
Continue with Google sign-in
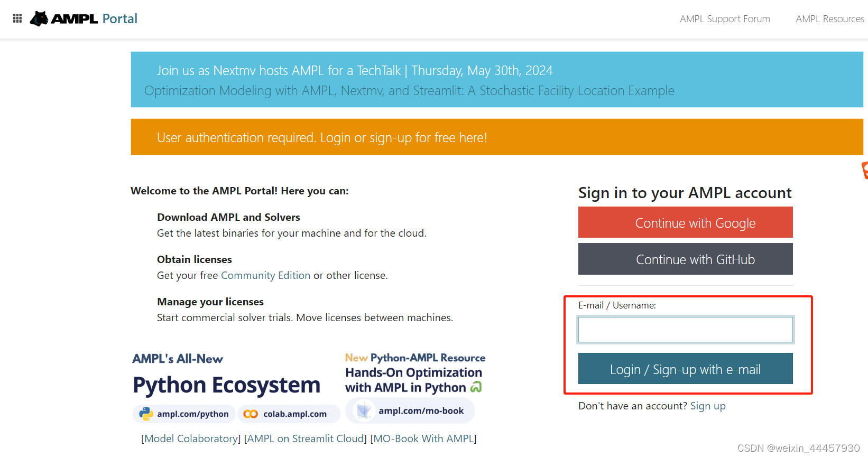[x=685, y=222]
